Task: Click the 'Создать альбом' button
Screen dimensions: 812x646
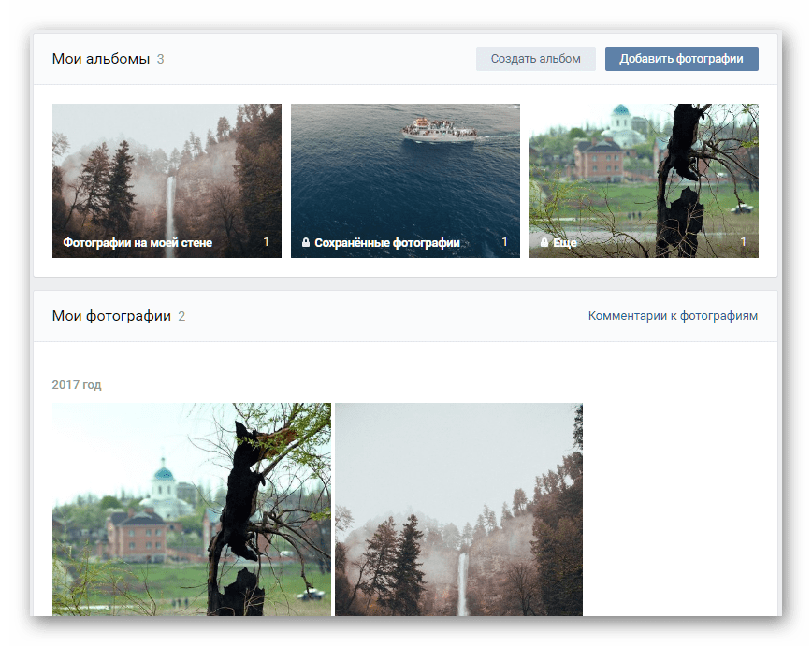Action: click(x=535, y=59)
